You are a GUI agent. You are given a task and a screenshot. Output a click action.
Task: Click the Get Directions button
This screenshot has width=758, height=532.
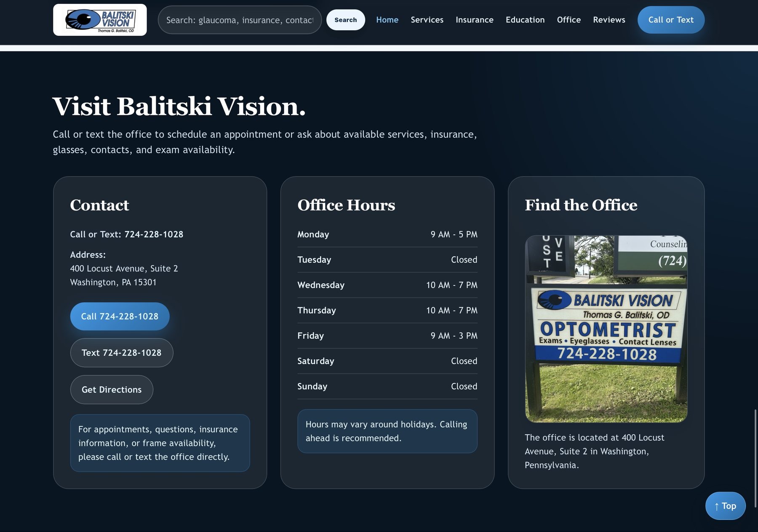[x=112, y=390]
